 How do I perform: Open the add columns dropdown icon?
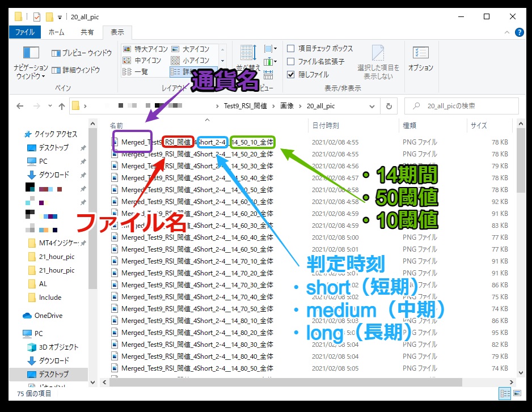point(271,62)
